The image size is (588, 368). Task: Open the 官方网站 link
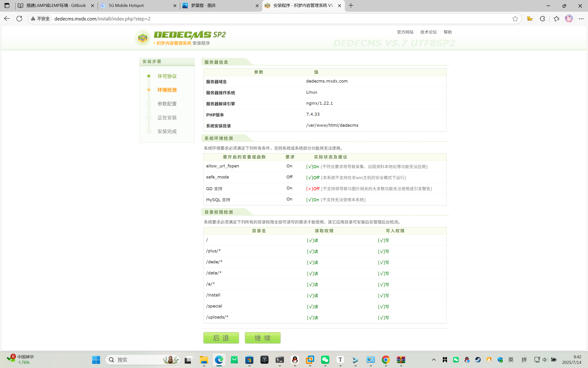[x=405, y=32]
